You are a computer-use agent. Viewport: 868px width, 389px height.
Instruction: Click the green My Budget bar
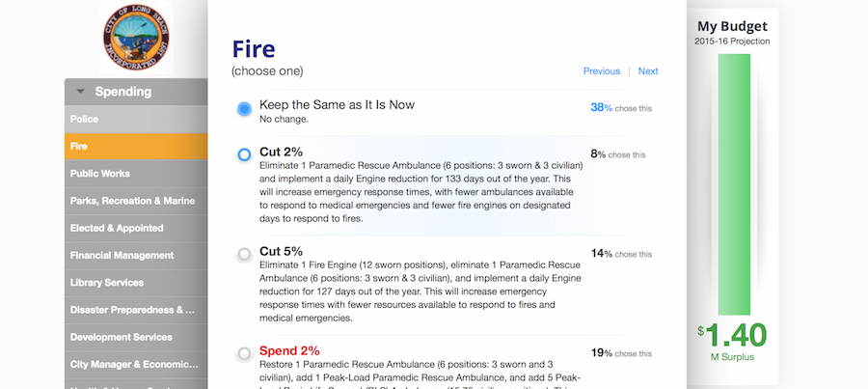click(734, 183)
